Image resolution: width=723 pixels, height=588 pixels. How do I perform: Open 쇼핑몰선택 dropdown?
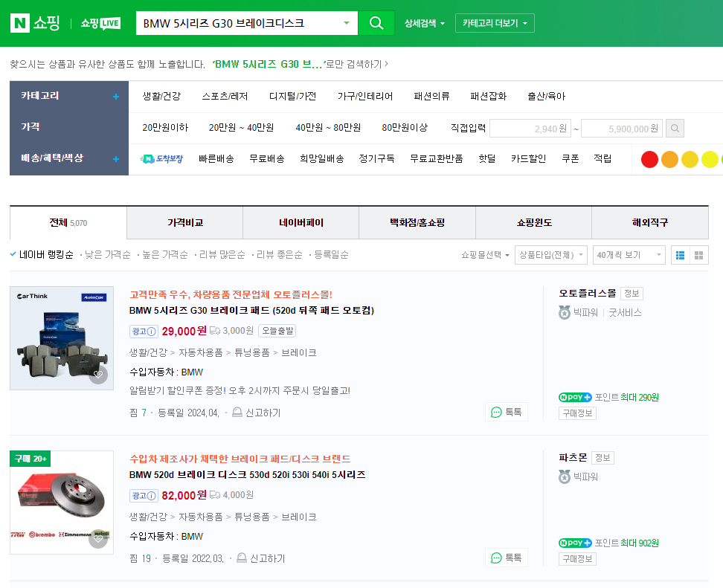pos(485,255)
